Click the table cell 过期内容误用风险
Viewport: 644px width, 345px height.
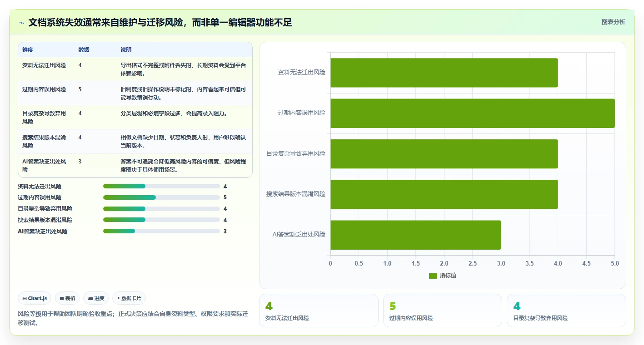pos(44,89)
